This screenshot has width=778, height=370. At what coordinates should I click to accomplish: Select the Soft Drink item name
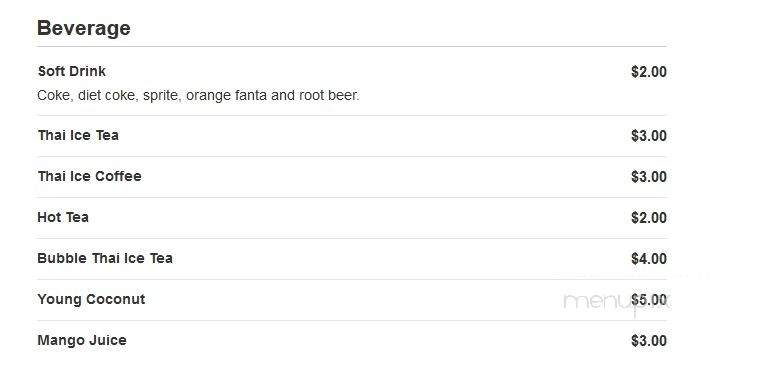[72, 71]
